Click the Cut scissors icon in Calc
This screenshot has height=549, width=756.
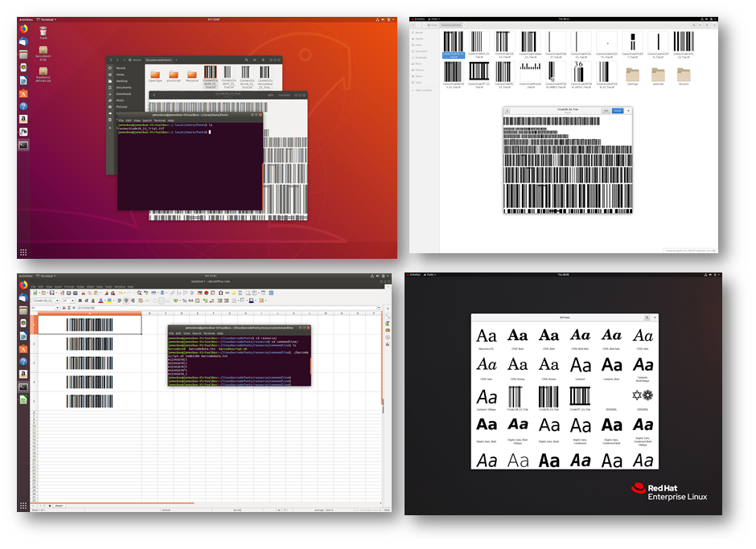tap(84, 293)
